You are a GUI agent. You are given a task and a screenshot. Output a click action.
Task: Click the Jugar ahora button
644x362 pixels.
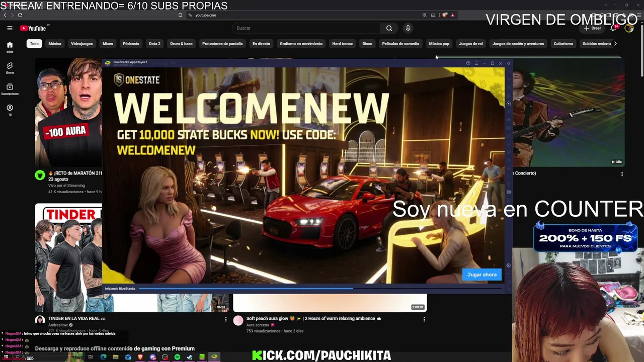pyautogui.click(x=482, y=275)
